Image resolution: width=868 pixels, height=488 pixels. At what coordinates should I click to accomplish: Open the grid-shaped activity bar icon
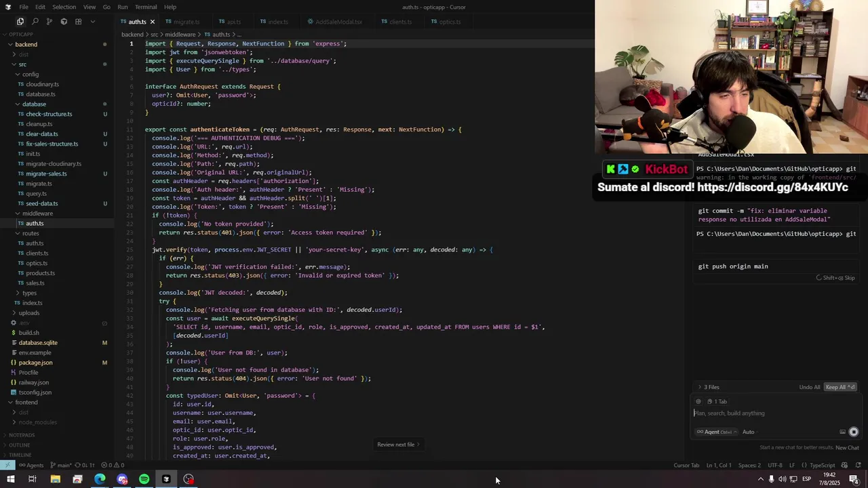click(x=78, y=22)
